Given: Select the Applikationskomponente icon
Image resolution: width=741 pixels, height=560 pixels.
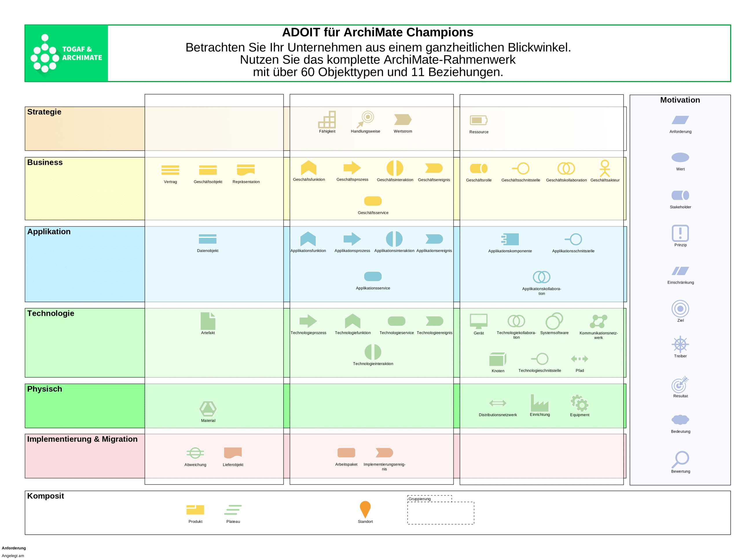Looking at the screenshot, I should click(x=510, y=239).
